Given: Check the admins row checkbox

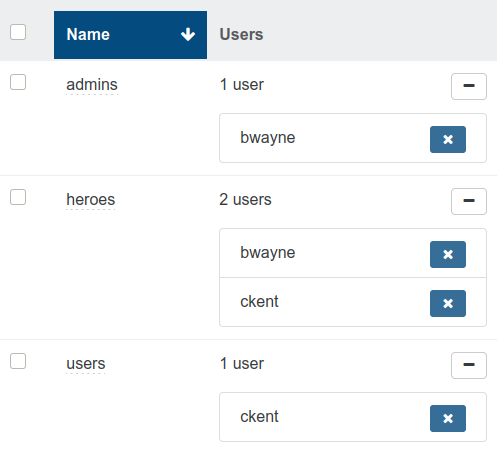Looking at the screenshot, I should coord(18,82).
